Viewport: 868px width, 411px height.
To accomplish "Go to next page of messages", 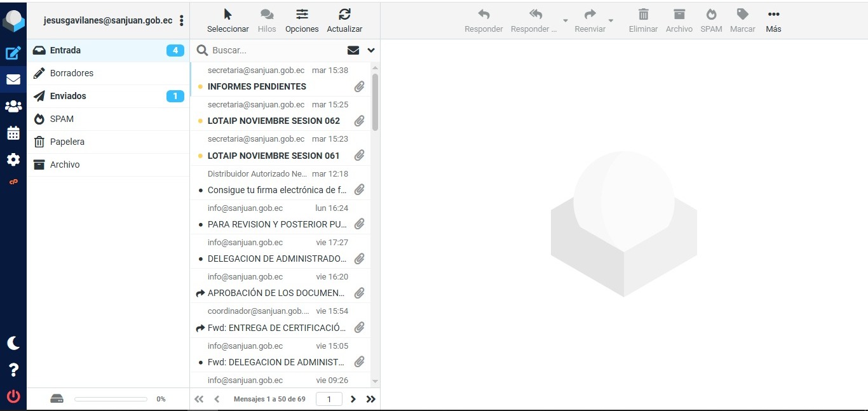I will pos(353,399).
